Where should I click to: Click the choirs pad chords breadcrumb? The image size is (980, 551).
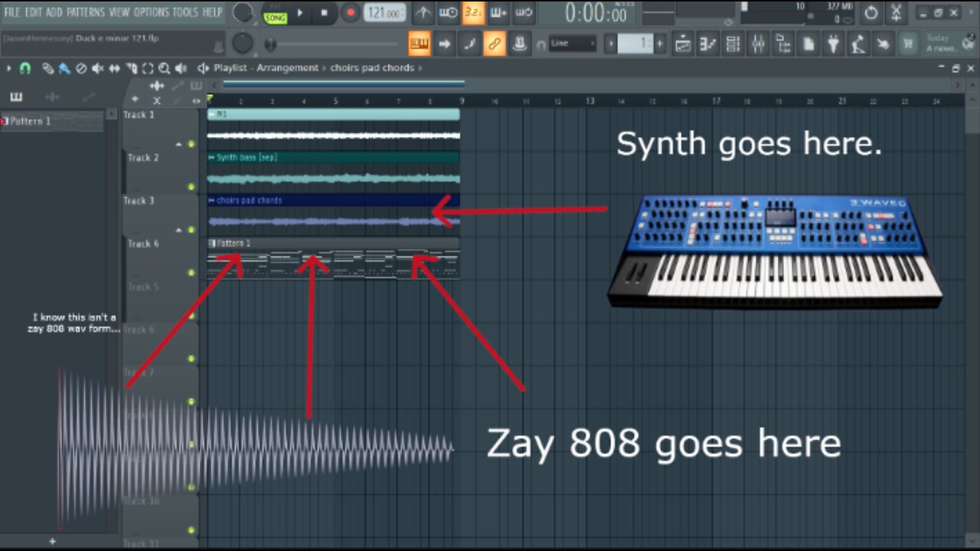372,68
